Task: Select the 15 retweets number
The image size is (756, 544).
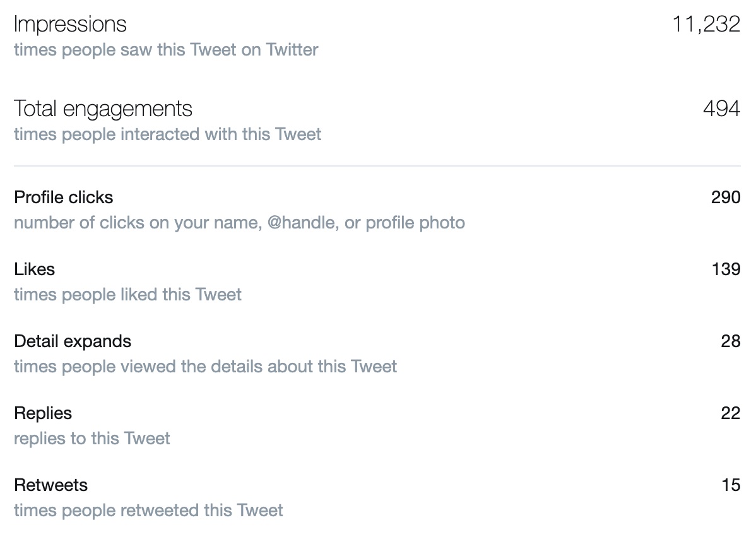Action: click(731, 485)
